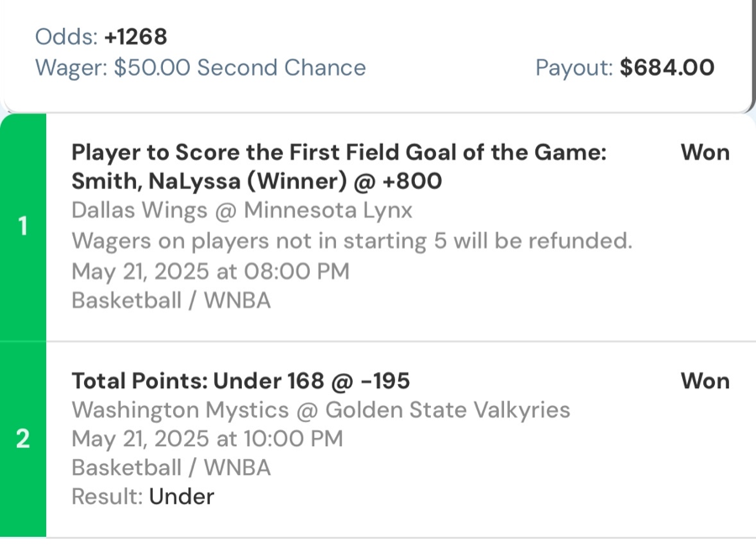Click the green leg 2 number badge

[x=23, y=438]
